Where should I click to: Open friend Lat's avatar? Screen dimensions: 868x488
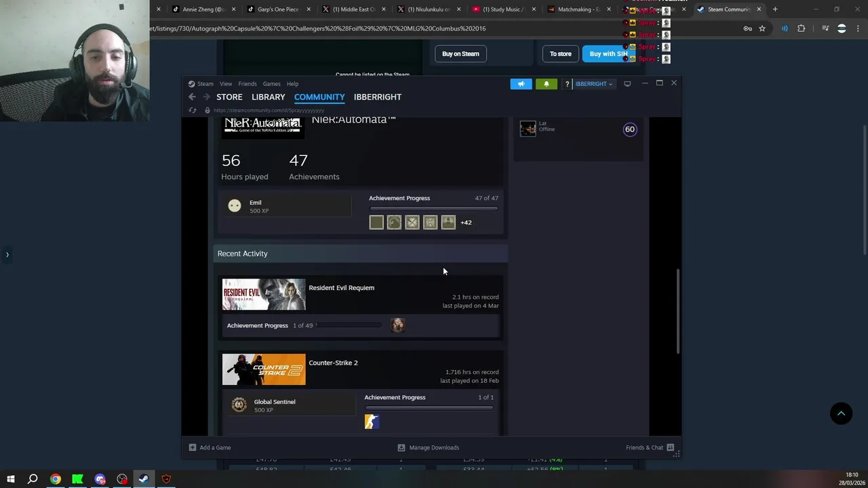tap(528, 129)
